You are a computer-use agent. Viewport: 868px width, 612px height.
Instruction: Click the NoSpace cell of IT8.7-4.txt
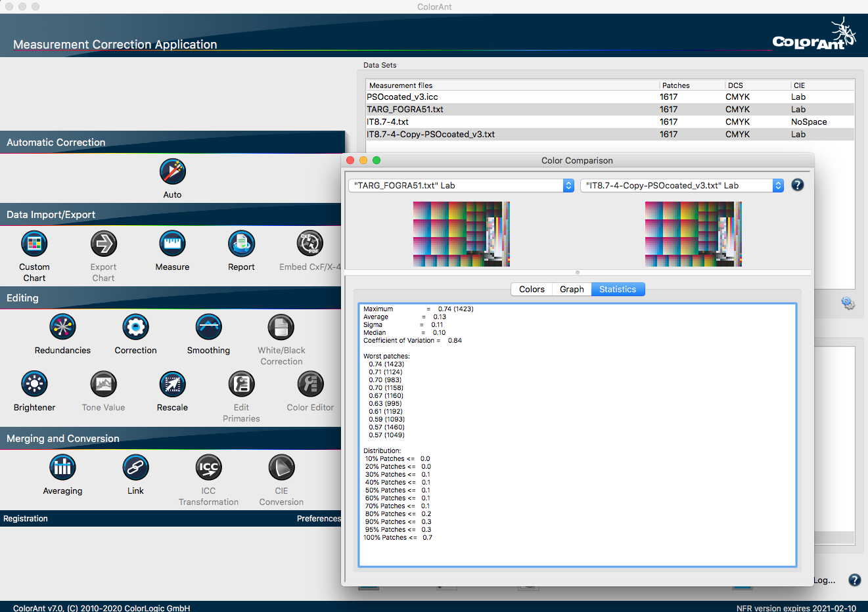(x=809, y=122)
